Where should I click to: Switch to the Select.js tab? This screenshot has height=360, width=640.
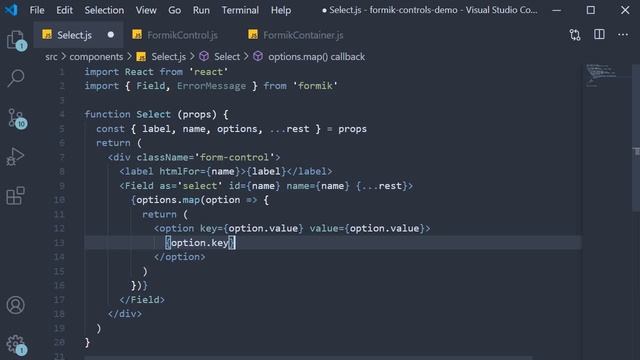[78, 35]
